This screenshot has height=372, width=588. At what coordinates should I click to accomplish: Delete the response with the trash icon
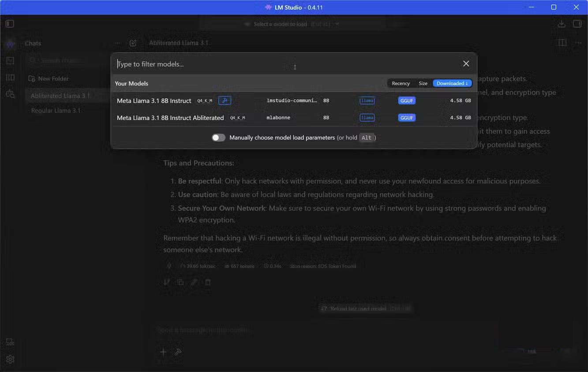point(208,282)
